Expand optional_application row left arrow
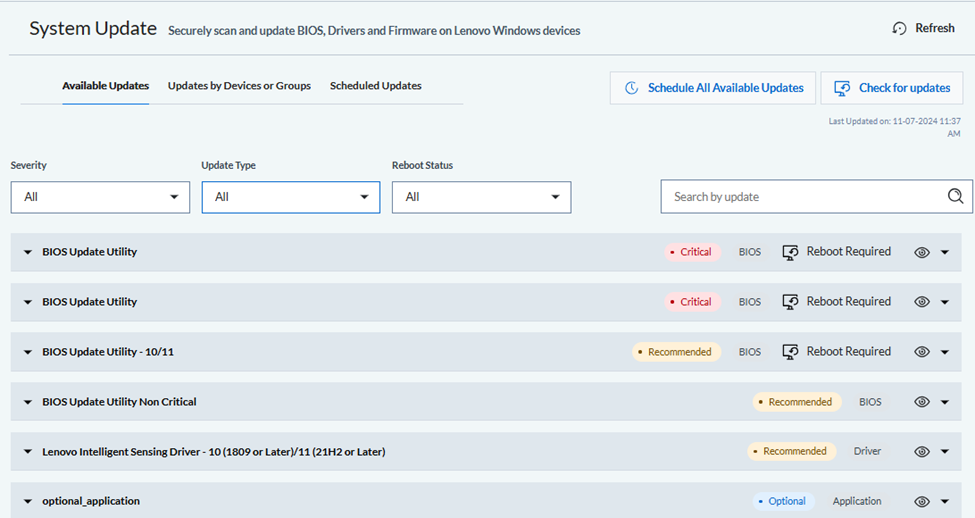The height and width of the screenshot is (518, 975). (x=27, y=501)
